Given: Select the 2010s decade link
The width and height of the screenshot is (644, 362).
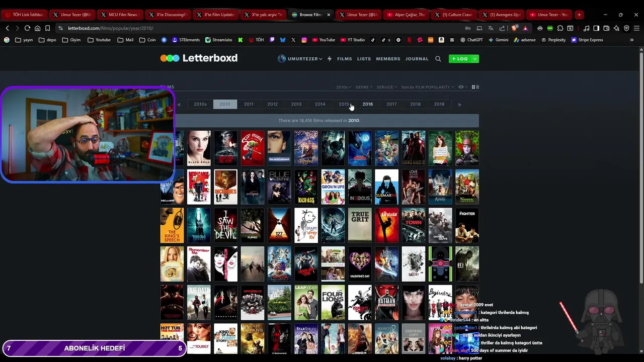Looking at the screenshot, I should point(200,104).
